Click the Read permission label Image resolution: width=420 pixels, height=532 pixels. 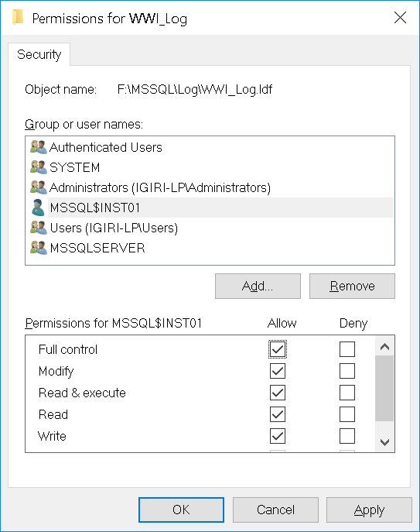[x=53, y=414]
